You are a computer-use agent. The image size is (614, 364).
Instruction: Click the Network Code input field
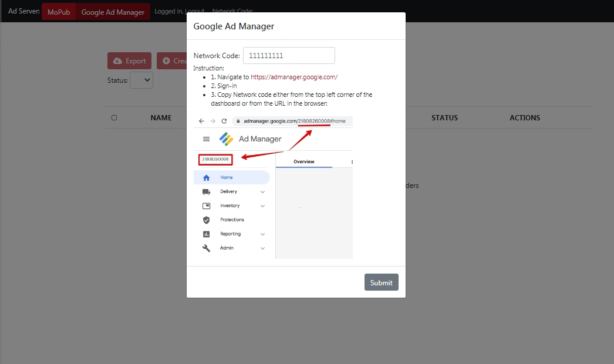click(289, 55)
